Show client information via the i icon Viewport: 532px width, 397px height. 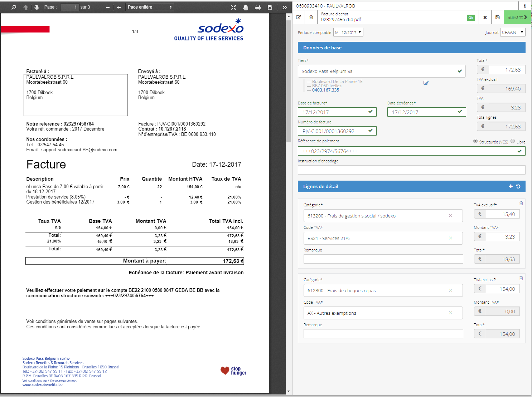[x=525, y=6]
